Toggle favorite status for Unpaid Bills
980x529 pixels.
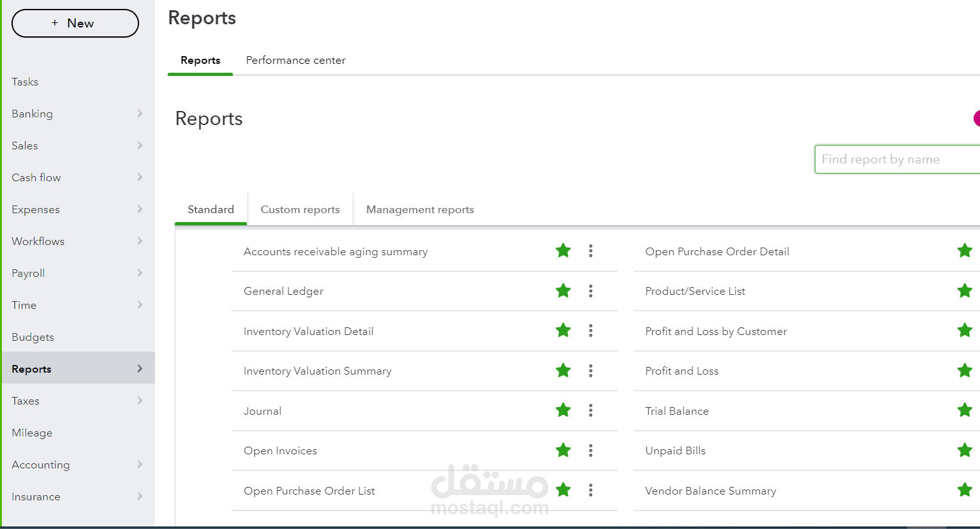pyautogui.click(x=964, y=450)
